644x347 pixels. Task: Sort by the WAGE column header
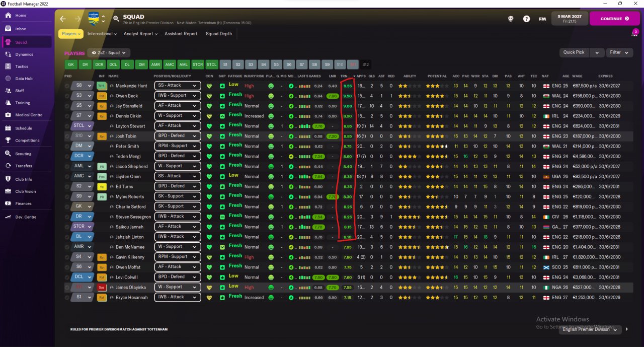(577, 76)
